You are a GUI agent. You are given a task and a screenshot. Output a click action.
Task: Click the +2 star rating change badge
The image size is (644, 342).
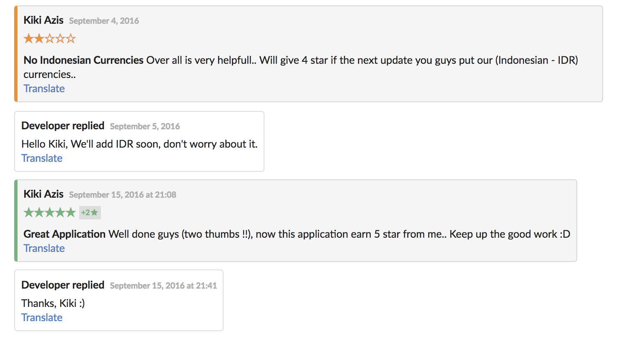[90, 213]
